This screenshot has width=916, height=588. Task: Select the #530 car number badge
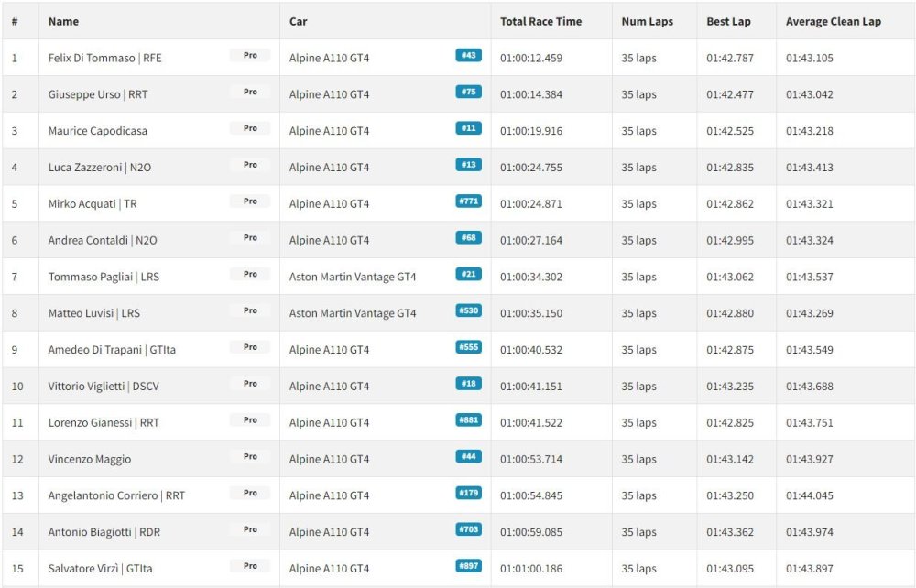click(x=468, y=310)
